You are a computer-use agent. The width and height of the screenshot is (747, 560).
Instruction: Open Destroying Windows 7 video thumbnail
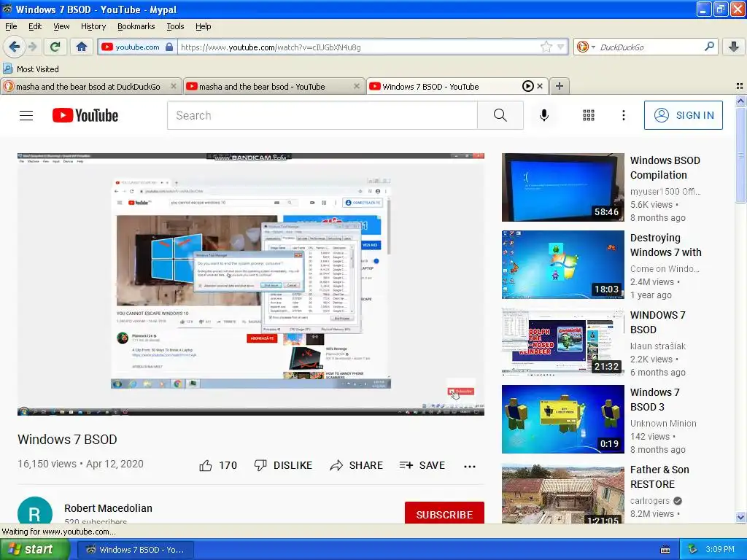click(562, 265)
